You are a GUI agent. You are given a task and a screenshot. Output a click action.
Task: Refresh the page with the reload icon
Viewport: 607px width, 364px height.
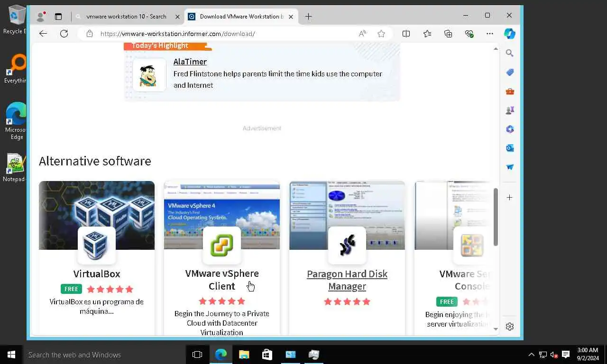(64, 34)
